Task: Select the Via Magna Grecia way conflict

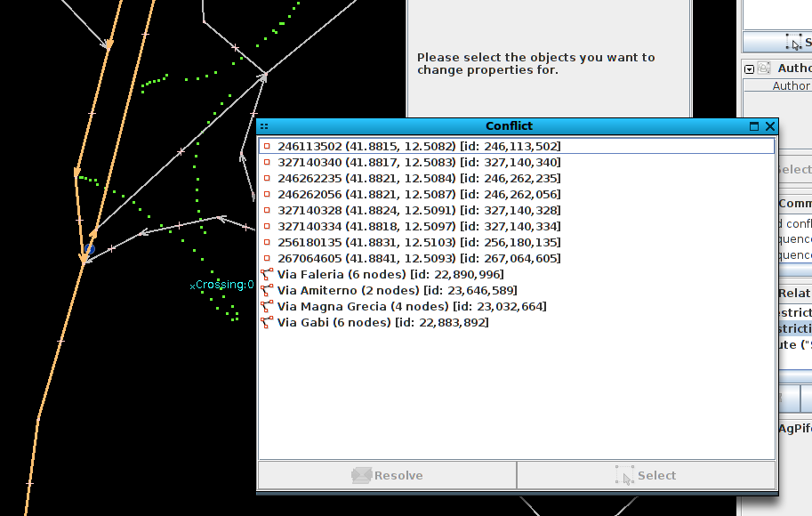Action: click(412, 307)
